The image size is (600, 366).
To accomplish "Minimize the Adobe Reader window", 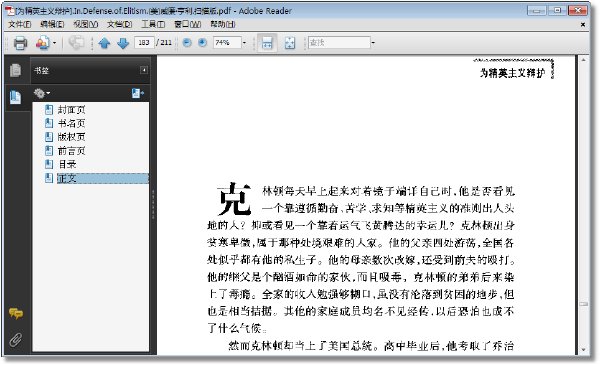I will [536, 11].
